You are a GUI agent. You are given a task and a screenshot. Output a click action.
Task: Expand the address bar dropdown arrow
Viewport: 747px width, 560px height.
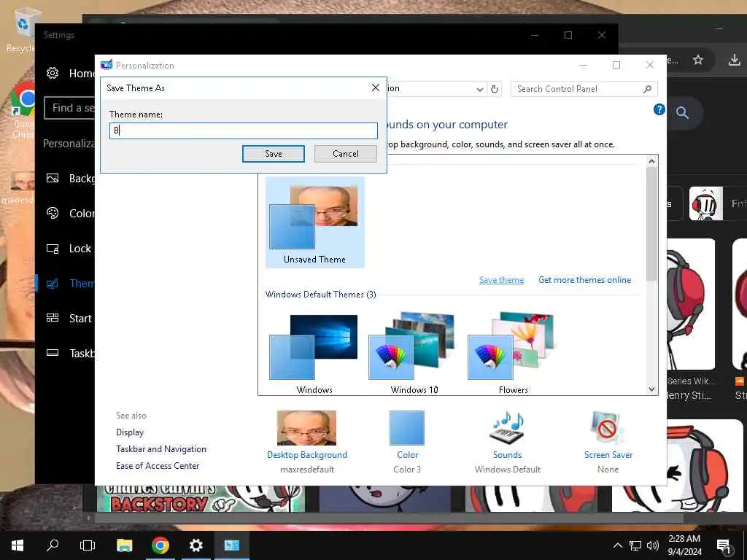coord(480,90)
